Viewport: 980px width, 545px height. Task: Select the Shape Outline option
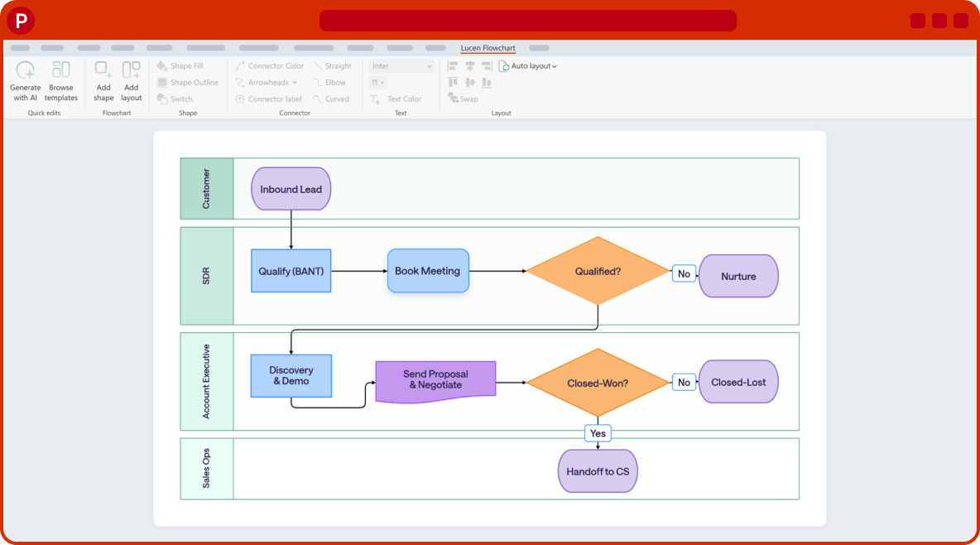pos(188,83)
